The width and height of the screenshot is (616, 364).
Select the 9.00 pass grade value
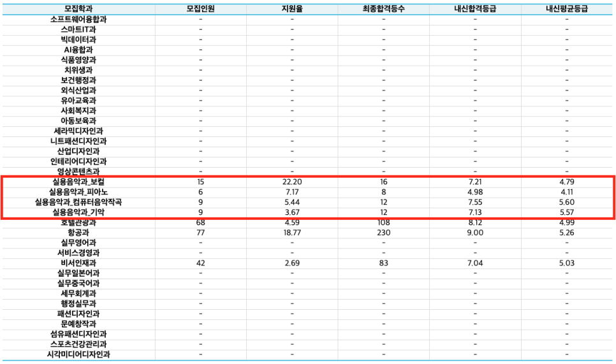pos(475,233)
